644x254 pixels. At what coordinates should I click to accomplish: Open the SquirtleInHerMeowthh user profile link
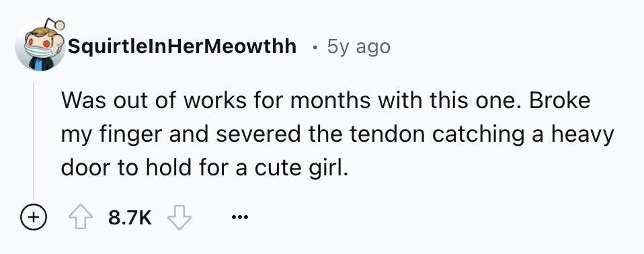point(182,47)
